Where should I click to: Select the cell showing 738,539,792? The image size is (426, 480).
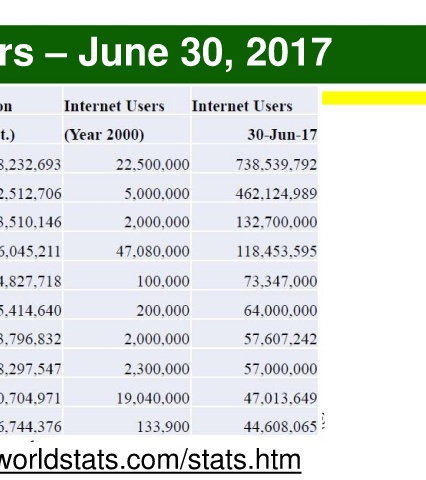(255, 159)
